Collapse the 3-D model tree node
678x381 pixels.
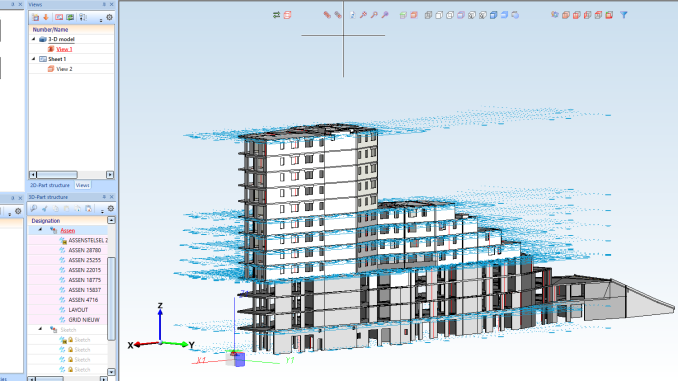click(x=34, y=39)
